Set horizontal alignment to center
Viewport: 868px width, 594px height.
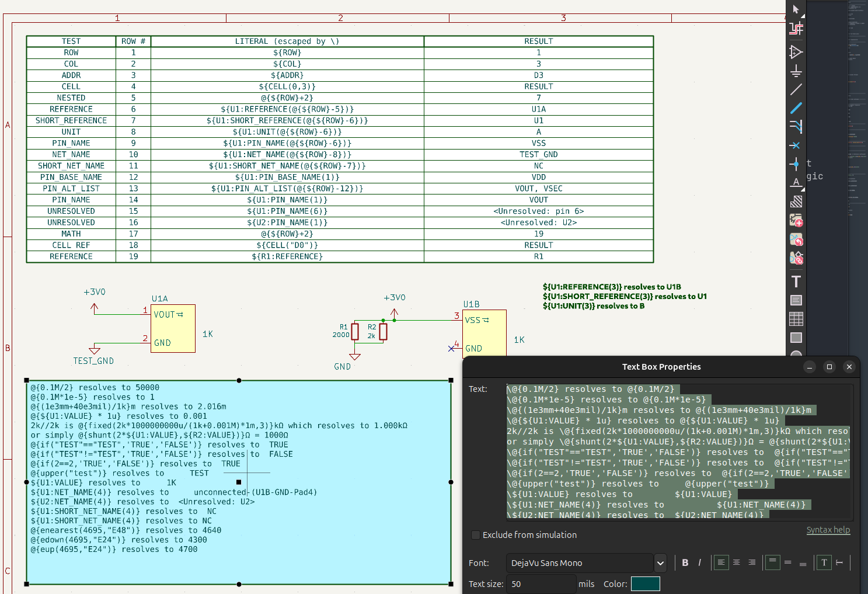click(x=737, y=562)
